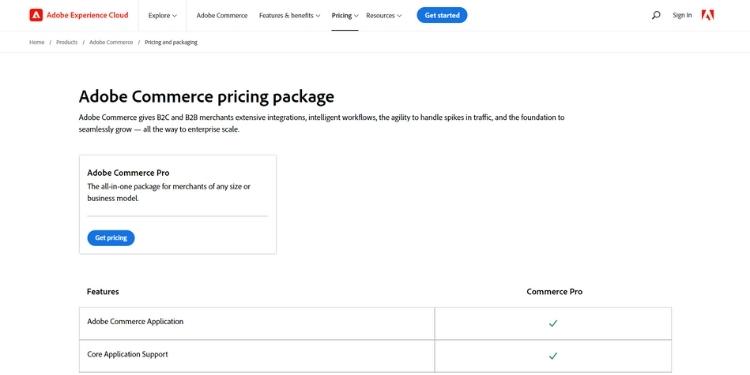The image size is (750, 375).
Task: Open the Pricing dropdown menu
Action: pos(345,15)
